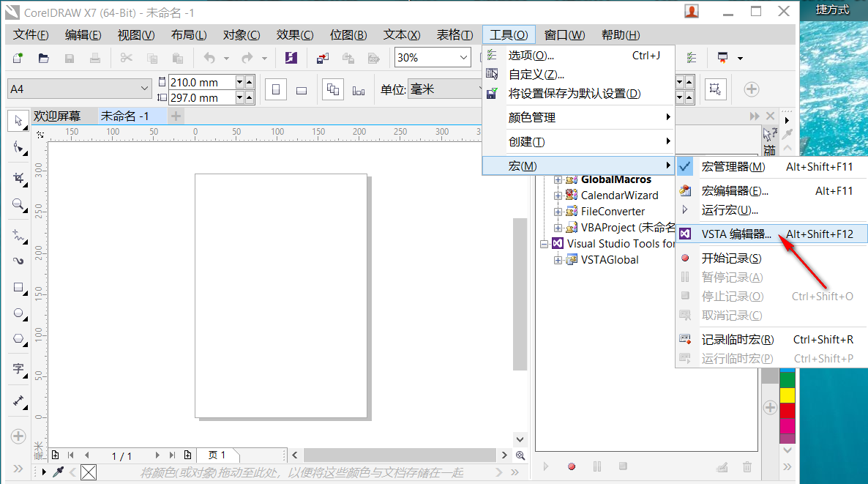This screenshot has height=484, width=868.
Task: Select the Pick tool in toolbox
Action: click(18, 121)
